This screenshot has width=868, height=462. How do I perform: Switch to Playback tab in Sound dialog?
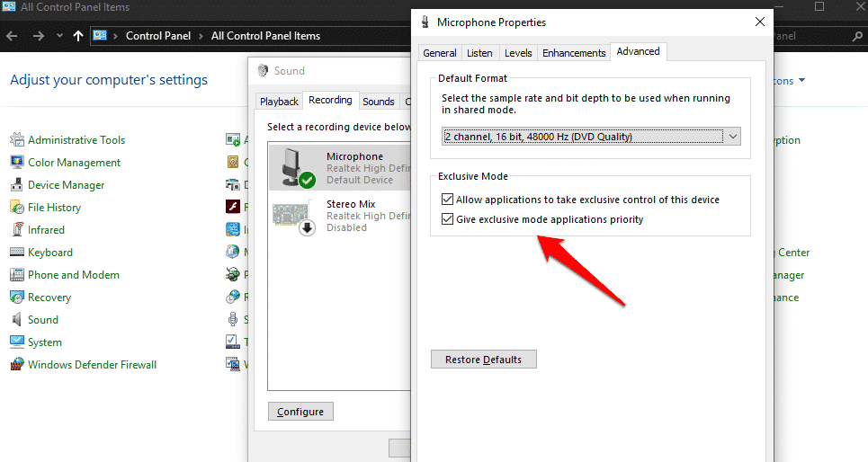(x=279, y=102)
